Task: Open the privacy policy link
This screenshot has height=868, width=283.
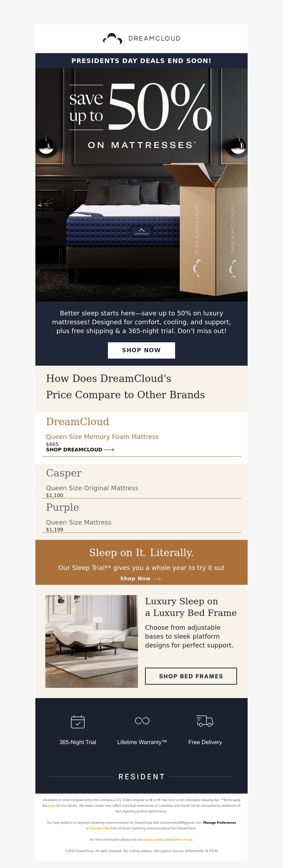Action: point(154,840)
